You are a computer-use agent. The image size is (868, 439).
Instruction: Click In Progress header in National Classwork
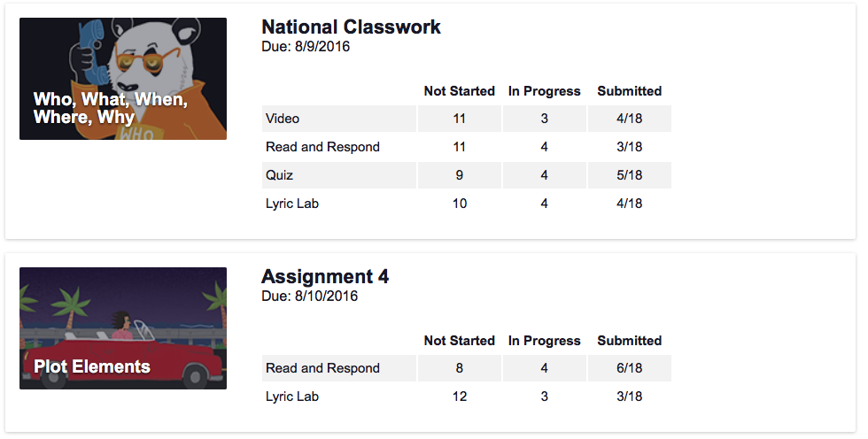coord(544,91)
